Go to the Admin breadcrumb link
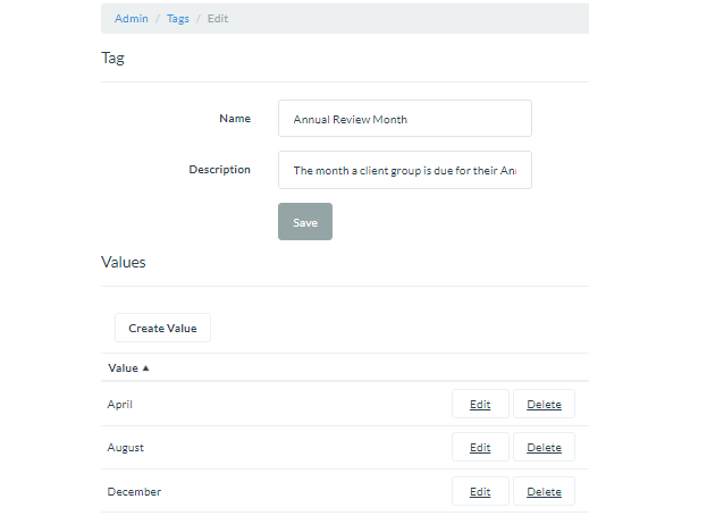 click(131, 18)
